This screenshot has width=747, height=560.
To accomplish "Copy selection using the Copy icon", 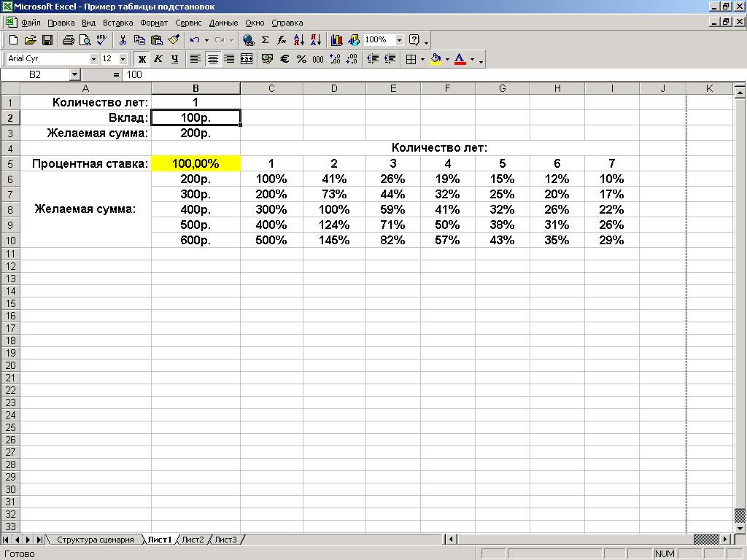I will tap(139, 40).
